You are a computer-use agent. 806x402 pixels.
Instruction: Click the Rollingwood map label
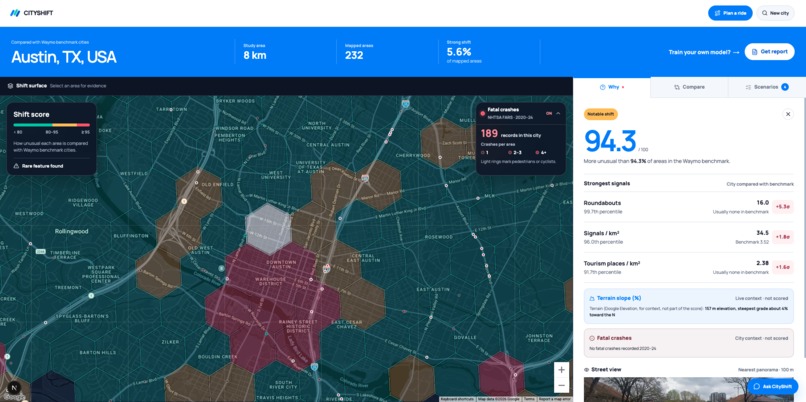71,231
